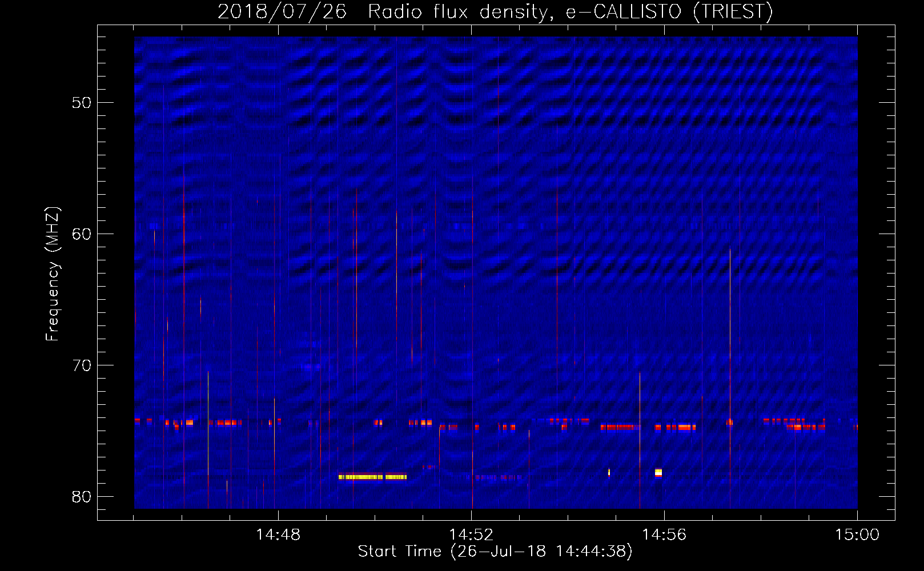Click the date "2018/07/26" in the title
The width and height of the screenshot is (924, 571).
282,11
